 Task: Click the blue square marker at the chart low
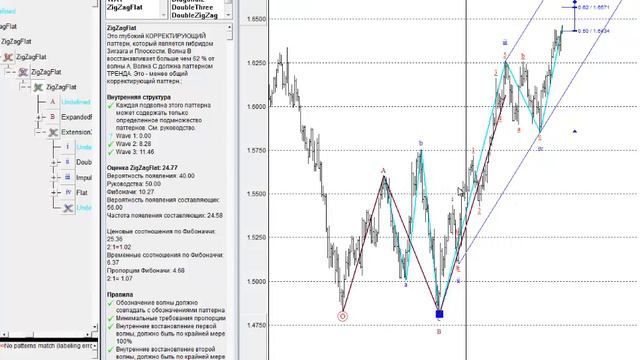[x=439, y=314]
